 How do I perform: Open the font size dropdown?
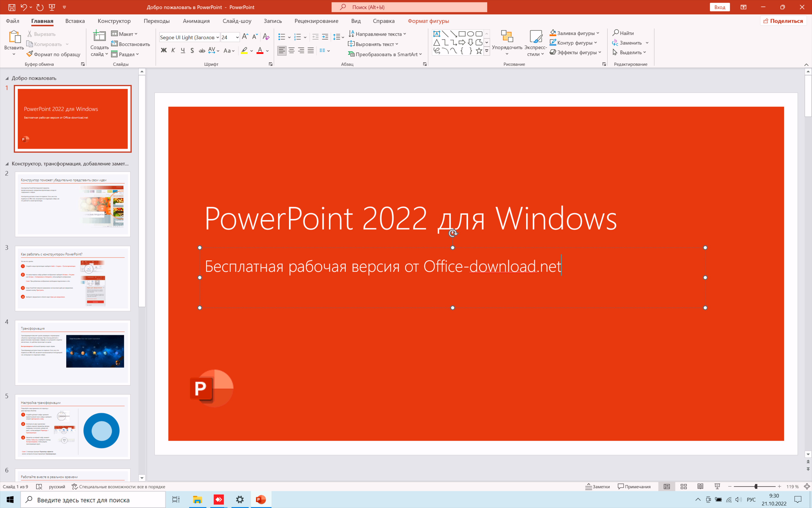point(237,37)
